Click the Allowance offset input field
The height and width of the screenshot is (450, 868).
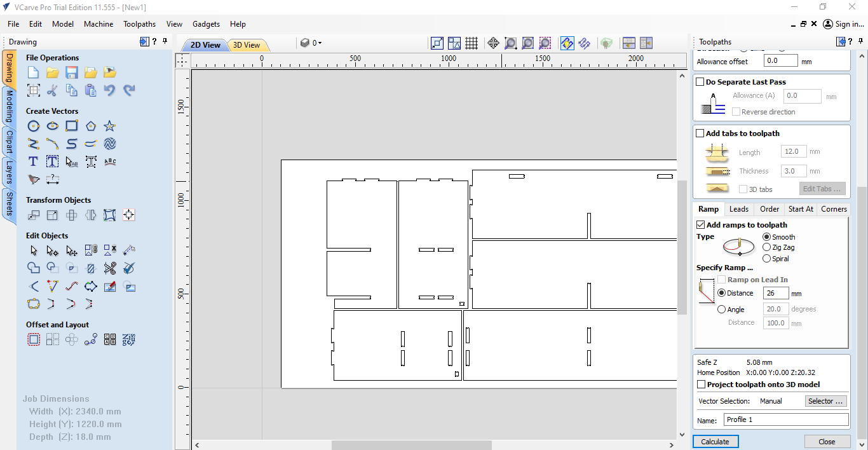click(780, 61)
